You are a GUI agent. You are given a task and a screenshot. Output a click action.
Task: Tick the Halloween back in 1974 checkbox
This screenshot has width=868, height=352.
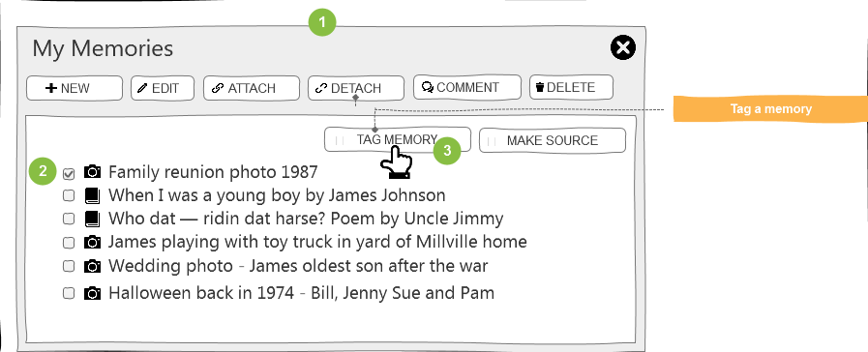69,293
